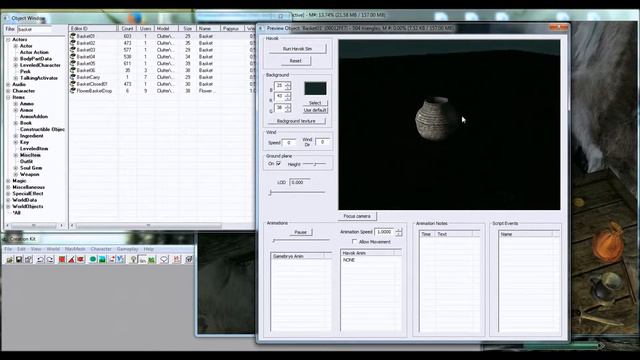640x360 pixels.
Task: Select the Perk tree item
Action: [x=25, y=71]
